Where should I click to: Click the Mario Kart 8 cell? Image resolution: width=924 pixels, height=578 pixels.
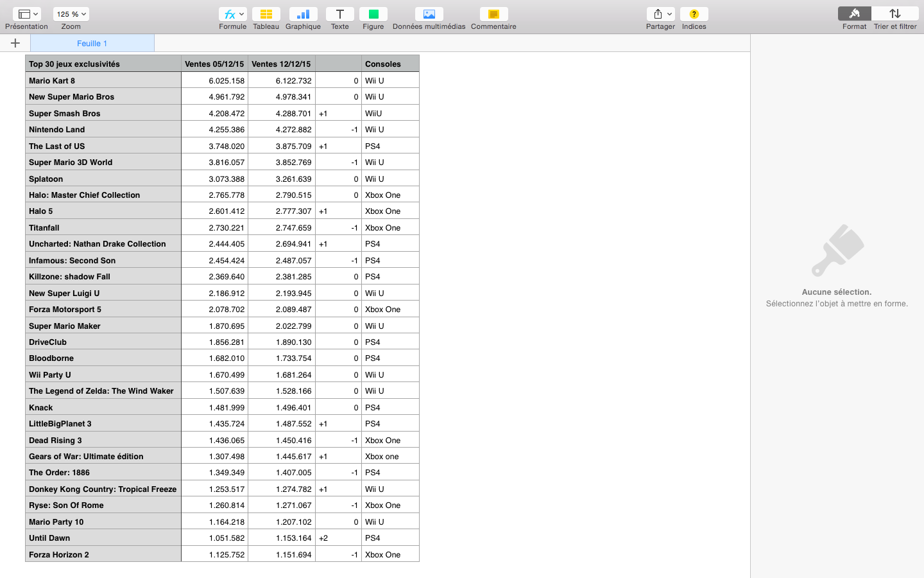(103, 80)
